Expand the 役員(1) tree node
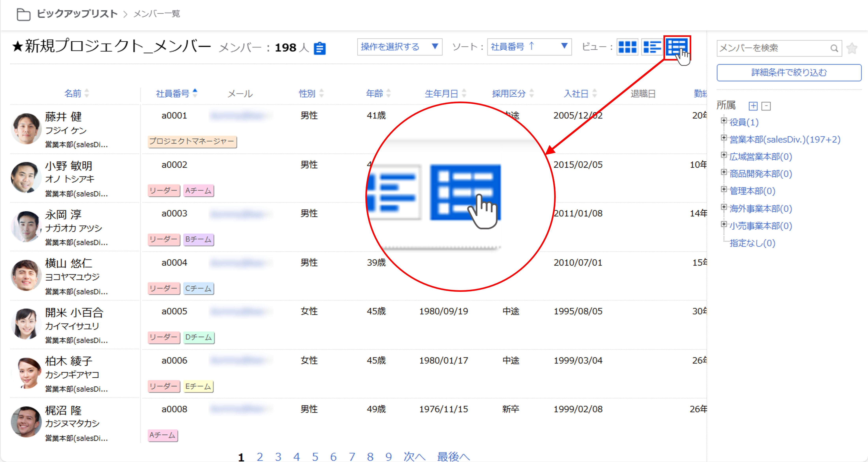 coord(723,120)
